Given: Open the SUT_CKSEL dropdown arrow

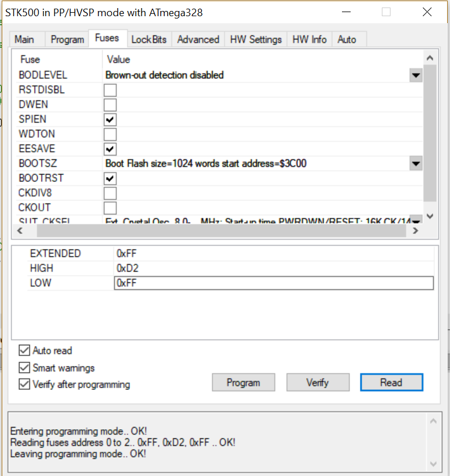Looking at the screenshot, I should click(416, 221).
